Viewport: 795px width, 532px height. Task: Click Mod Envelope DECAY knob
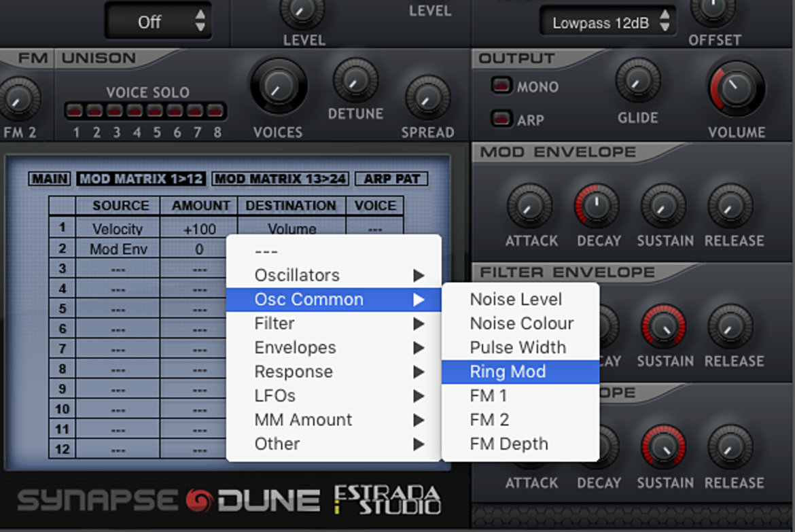click(x=597, y=206)
